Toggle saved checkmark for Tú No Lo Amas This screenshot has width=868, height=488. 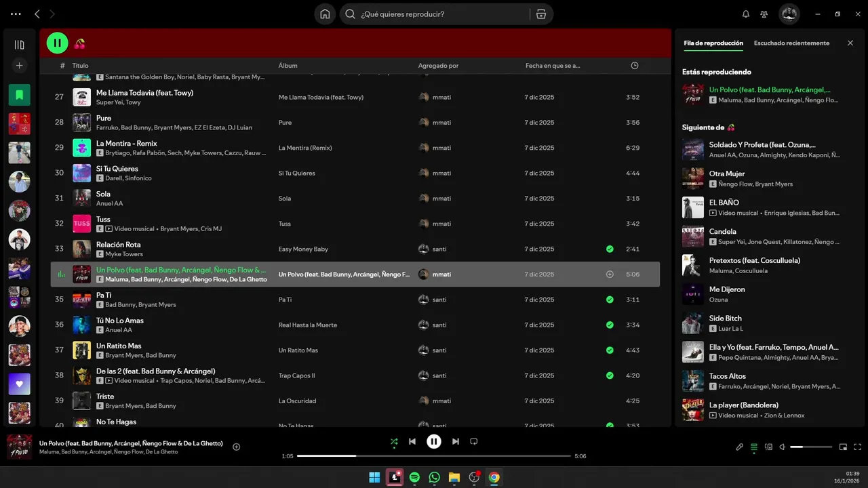point(610,325)
